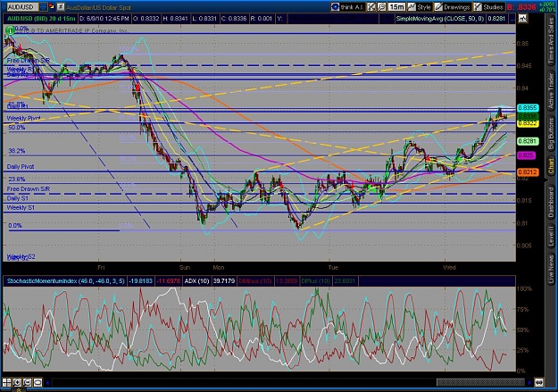558x392 pixels.
Task: Click the green info icon on the chart
Action: point(10,31)
